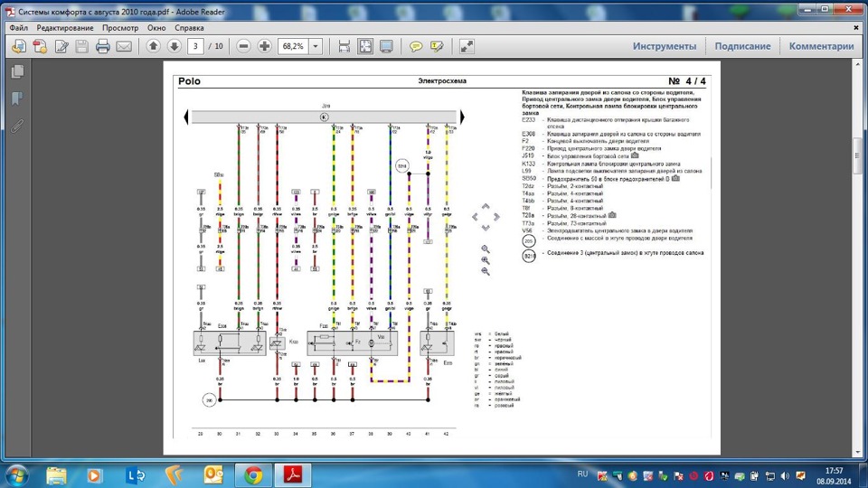The image size is (868, 488).
Task: Open the Инструменты pane
Action: click(x=665, y=46)
